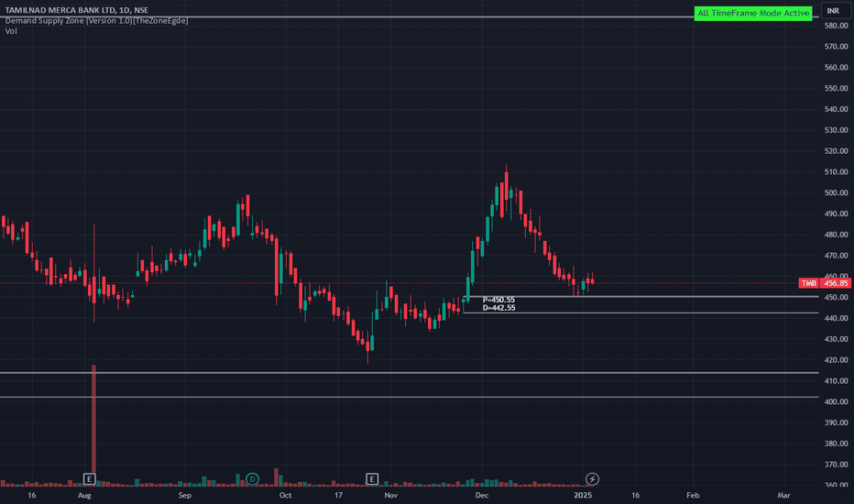Click the All TimeFrame Mode Active label
Screen dimensions: 854x504
(753, 13)
